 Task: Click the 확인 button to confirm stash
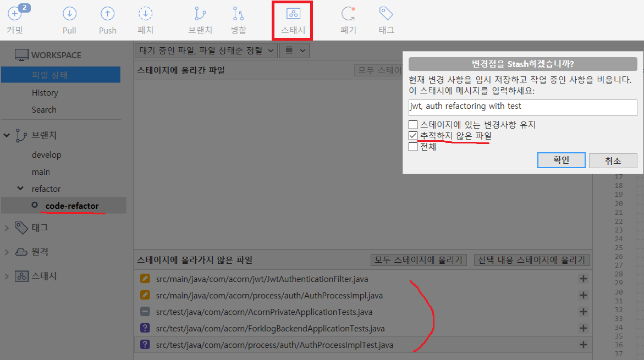click(561, 160)
